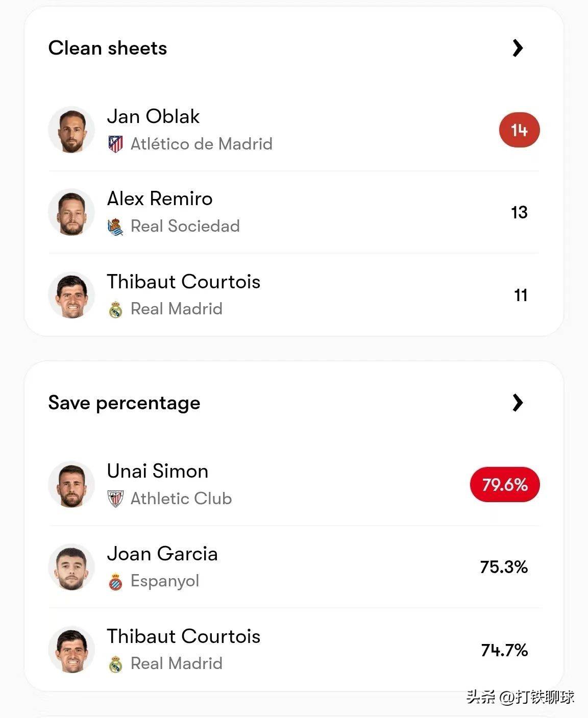This screenshot has width=588, height=718.
Task: Expand the Save percentage ranking chevron
Action: click(518, 403)
